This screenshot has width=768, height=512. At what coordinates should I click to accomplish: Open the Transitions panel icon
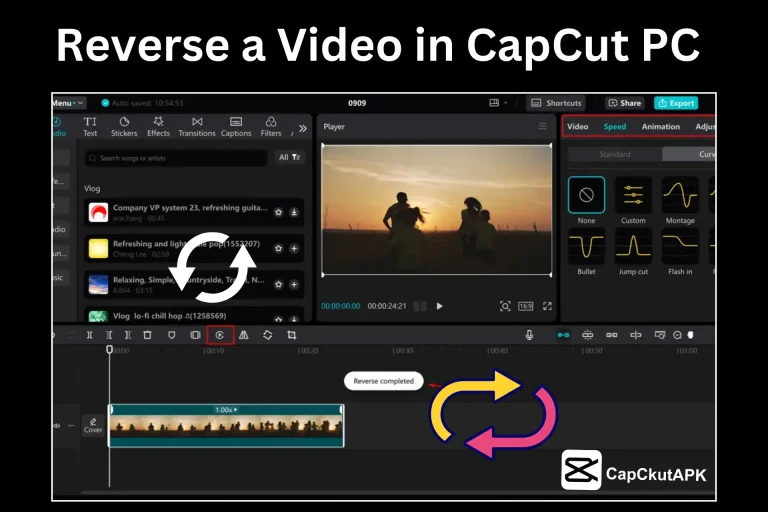tap(197, 126)
